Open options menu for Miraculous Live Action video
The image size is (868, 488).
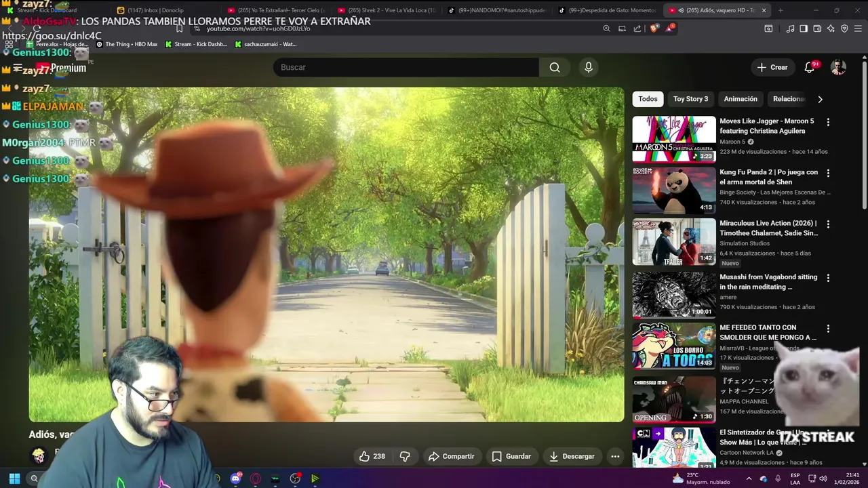coord(828,224)
